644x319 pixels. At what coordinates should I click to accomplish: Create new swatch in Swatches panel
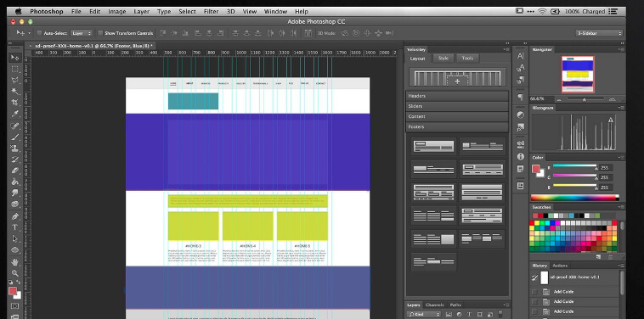[598, 257]
